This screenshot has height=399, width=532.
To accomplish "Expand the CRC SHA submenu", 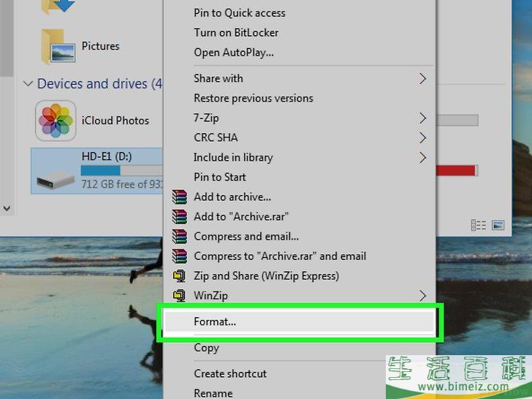I will coord(422,137).
